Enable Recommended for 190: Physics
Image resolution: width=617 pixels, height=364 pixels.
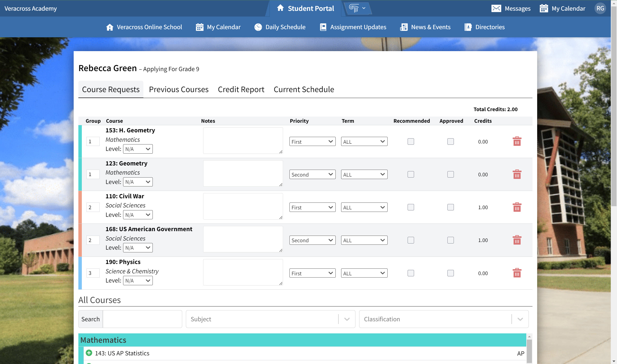click(410, 273)
